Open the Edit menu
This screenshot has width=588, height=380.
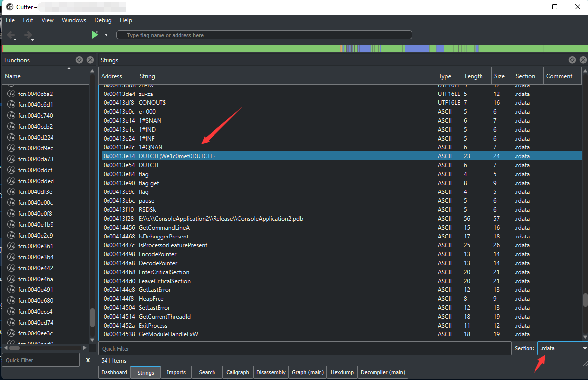[28, 20]
